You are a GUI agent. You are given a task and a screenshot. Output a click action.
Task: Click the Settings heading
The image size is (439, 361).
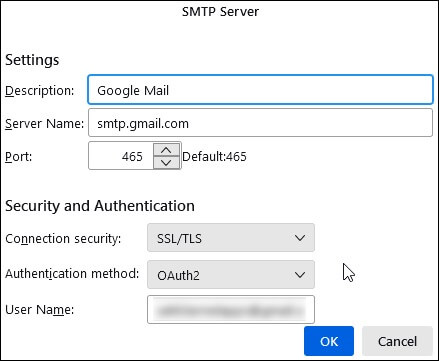[x=32, y=60]
